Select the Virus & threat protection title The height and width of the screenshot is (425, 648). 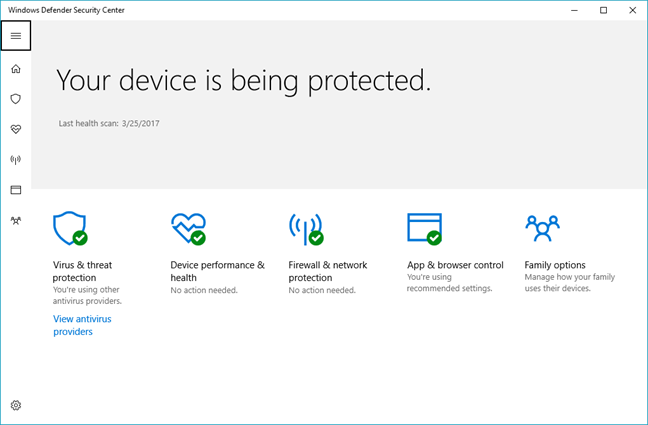pos(82,271)
